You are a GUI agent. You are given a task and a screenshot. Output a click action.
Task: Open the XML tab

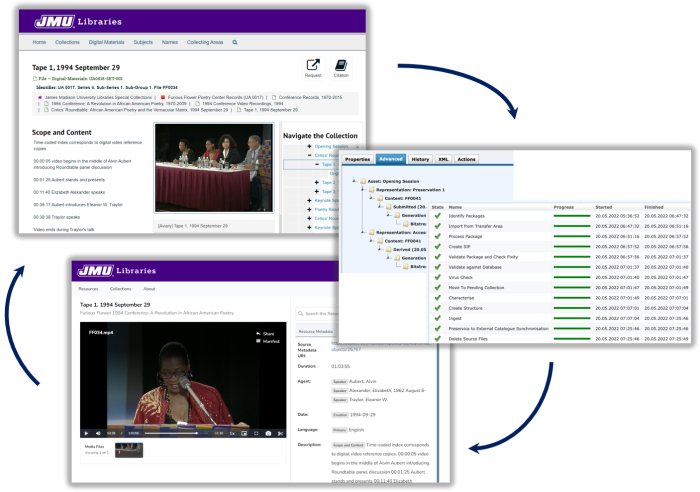pyautogui.click(x=443, y=159)
